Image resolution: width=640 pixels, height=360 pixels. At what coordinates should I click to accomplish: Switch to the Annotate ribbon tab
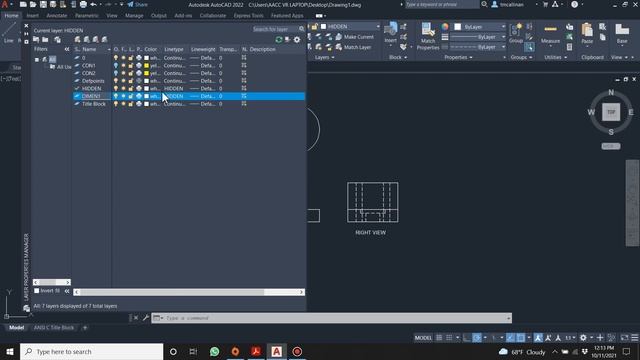(x=57, y=16)
